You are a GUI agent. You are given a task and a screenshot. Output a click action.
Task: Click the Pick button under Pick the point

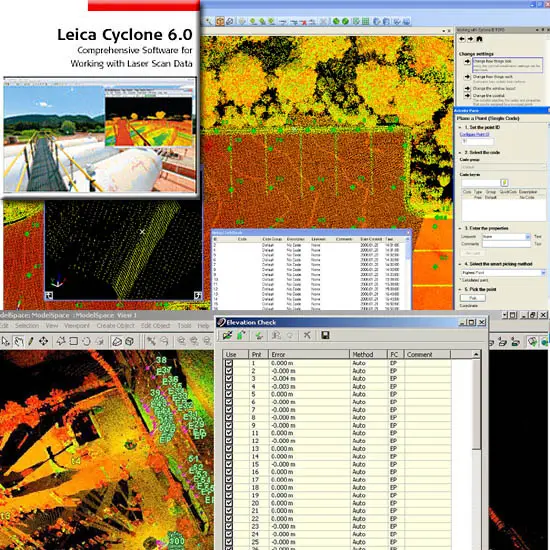[x=472, y=298]
